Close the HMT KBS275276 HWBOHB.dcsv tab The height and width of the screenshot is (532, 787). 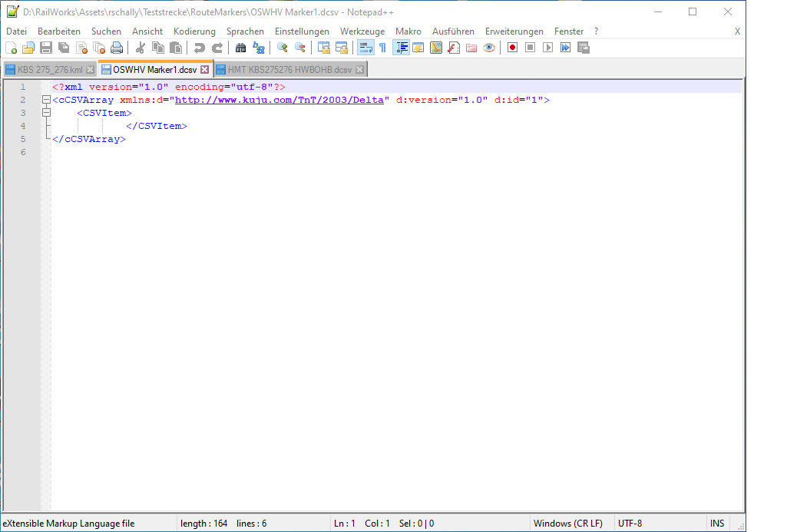coord(359,69)
